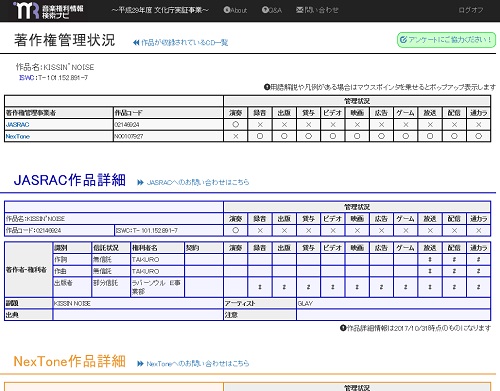Click the info icon beside 作品詳細情報 note

(343, 328)
